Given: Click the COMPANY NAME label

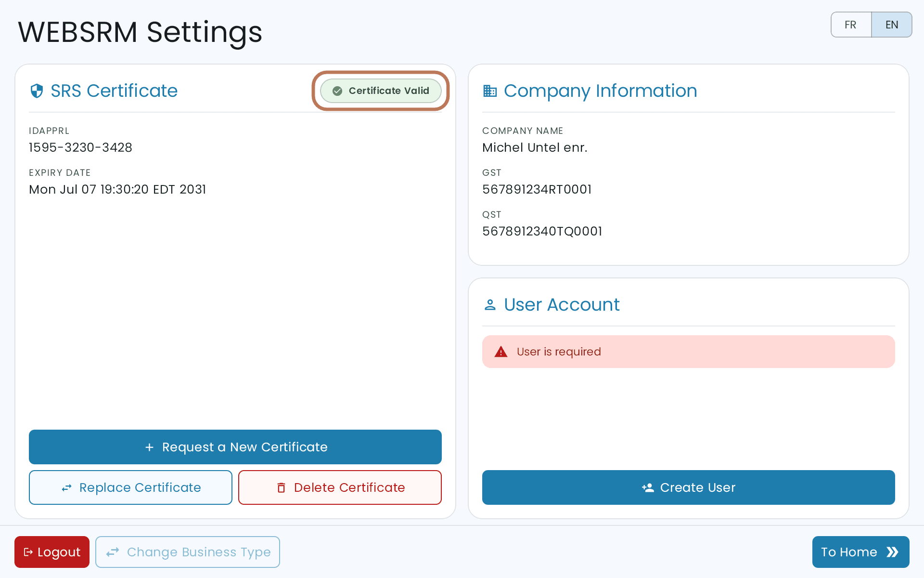Looking at the screenshot, I should tap(523, 131).
